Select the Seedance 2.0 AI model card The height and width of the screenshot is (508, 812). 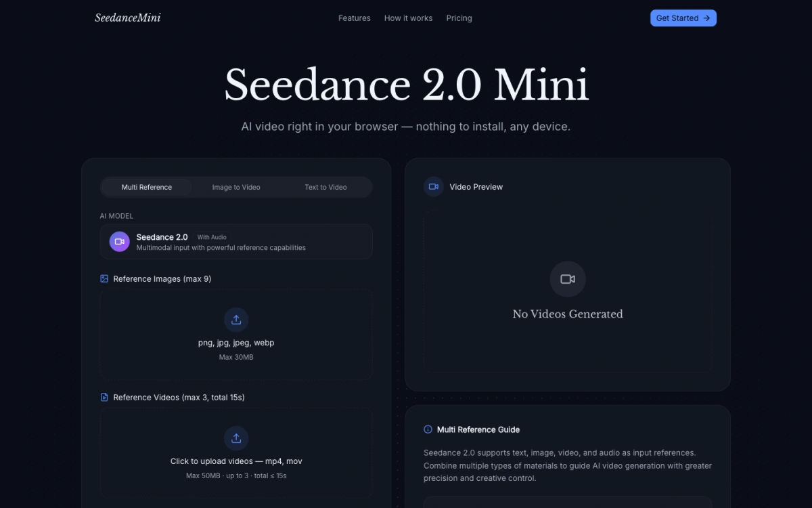(x=236, y=242)
